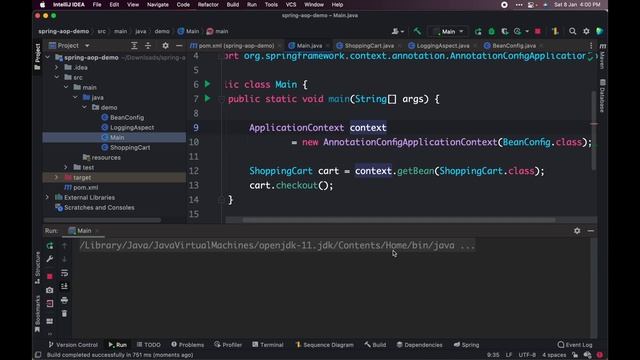Screen dimensions: 640x360
Task: Open the VCS menu
Action: pyautogui.click(x=291, y=5)
